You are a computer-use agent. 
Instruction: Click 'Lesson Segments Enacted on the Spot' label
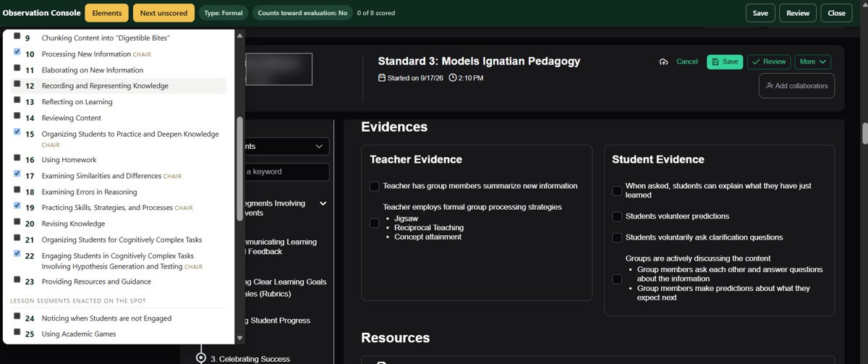(x=78, y=300)
